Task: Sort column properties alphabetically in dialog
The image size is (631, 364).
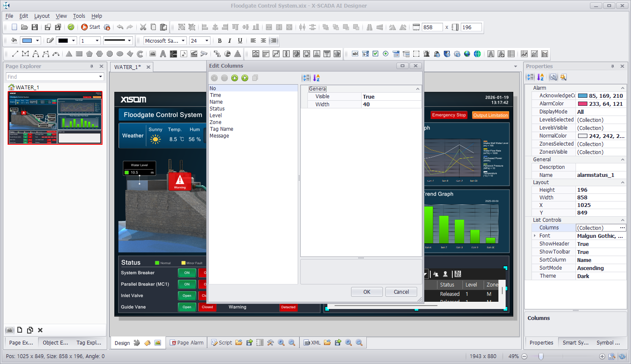Action: (x=316, y=78)
